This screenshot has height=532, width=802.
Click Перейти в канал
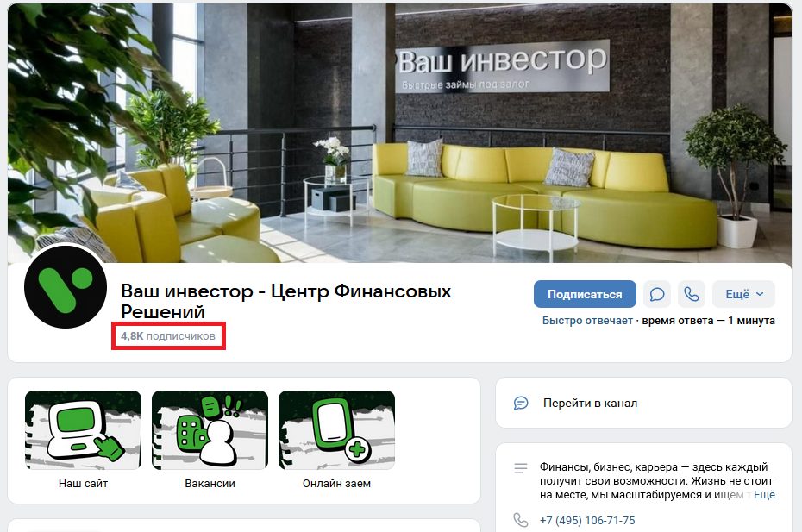[590, 403]
